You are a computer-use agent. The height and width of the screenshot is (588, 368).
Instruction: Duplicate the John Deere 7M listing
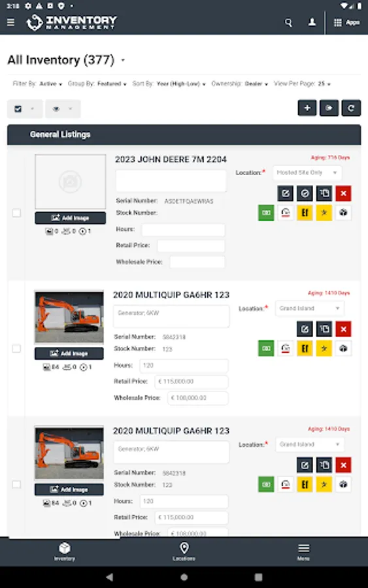pyautogui.click(x=324, y=193)
